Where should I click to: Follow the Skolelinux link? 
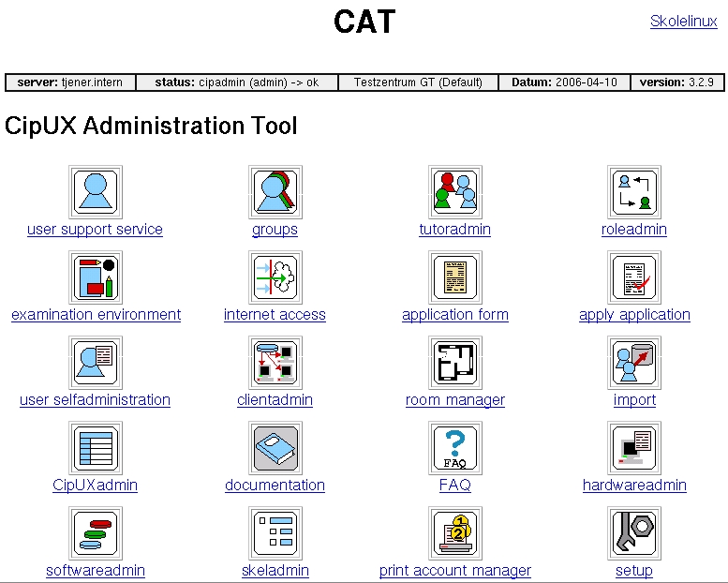pos(683,22)
